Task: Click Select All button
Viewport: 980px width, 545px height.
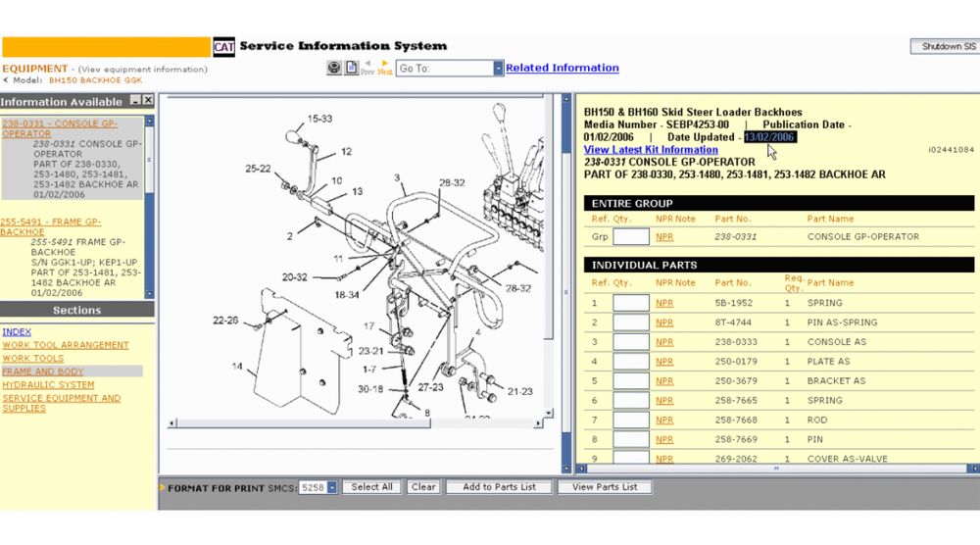Action: pos(371,487)
